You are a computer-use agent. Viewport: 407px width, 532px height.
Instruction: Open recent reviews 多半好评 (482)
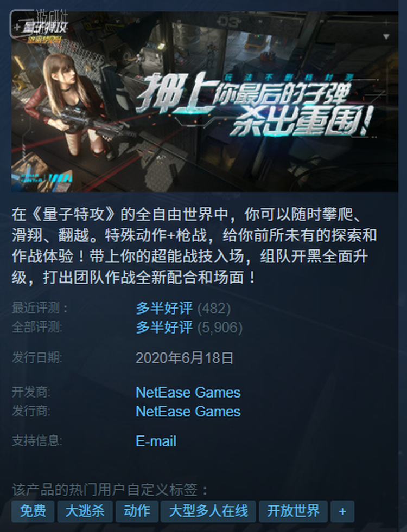click(183, 308)
